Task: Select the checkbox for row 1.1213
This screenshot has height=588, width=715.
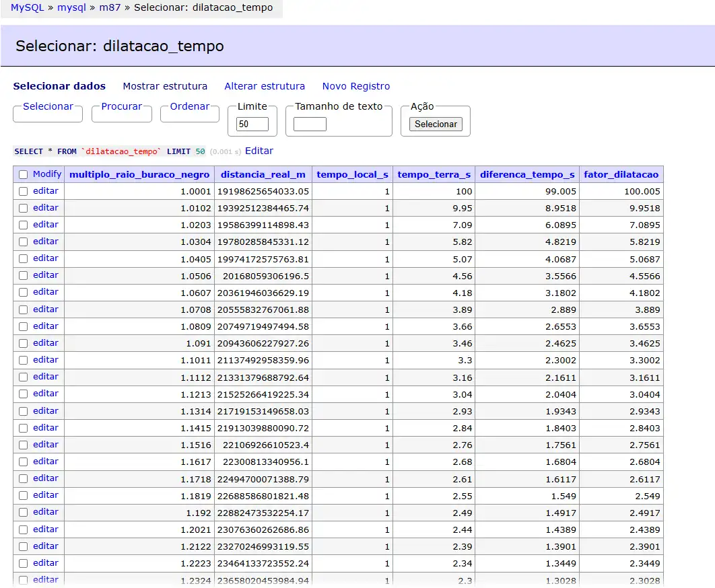Action: pyautogui.click(x=24, y=394)
